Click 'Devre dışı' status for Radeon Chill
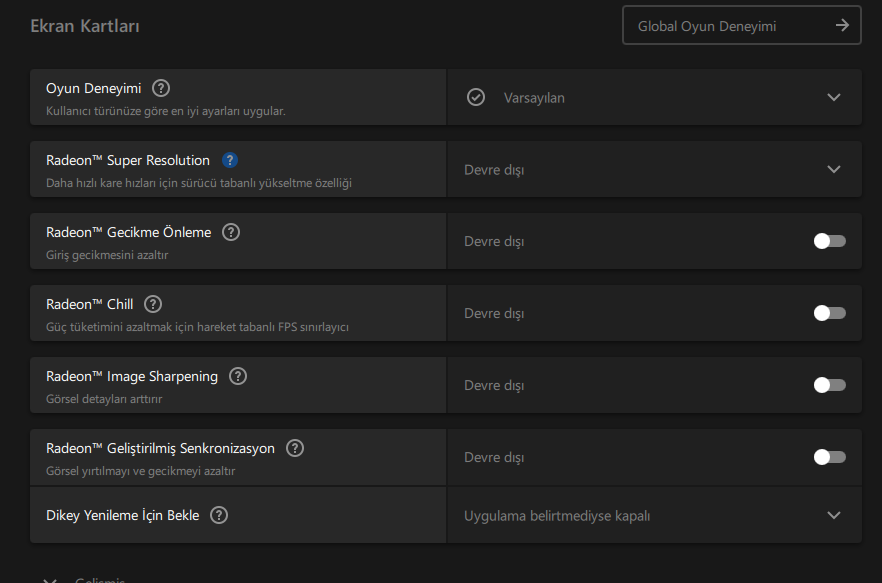The height and width of the screenshot is (583, 882). pyautogui.click(x=494, y=314)
